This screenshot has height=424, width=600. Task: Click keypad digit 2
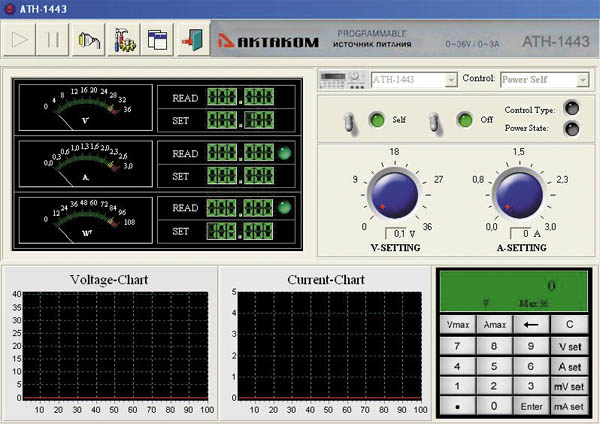point(494,387)
